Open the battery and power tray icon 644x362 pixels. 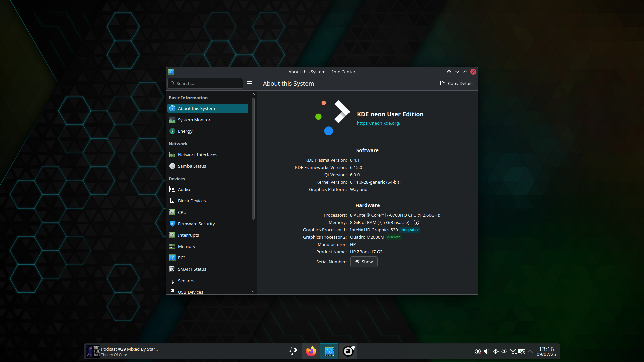[522, 351]
